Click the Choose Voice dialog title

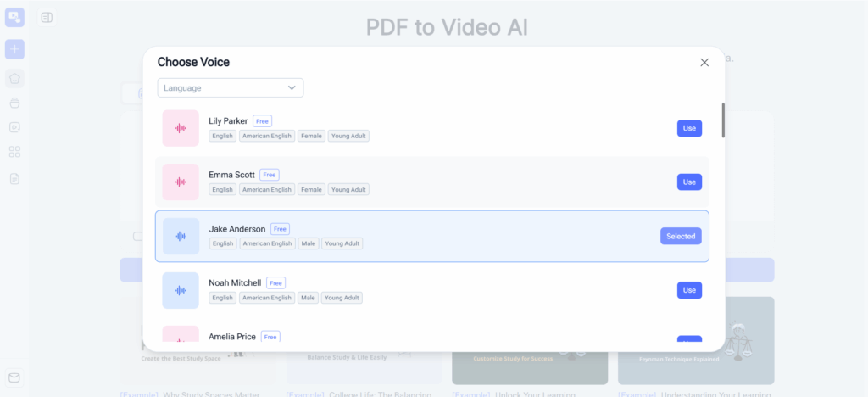coord(193,62)
